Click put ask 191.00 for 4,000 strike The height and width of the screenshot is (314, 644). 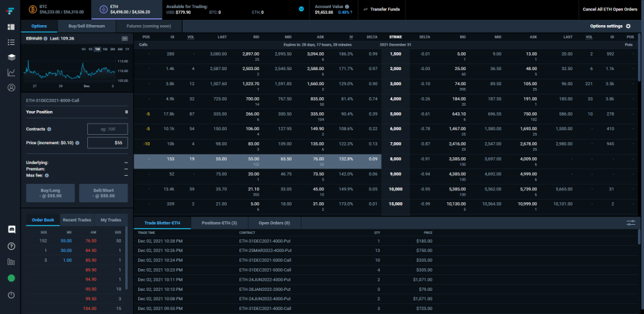click(530, 99)
